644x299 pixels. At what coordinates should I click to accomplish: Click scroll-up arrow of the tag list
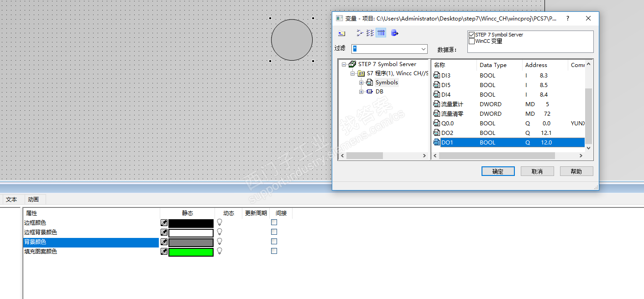click(x=588, y=64)
